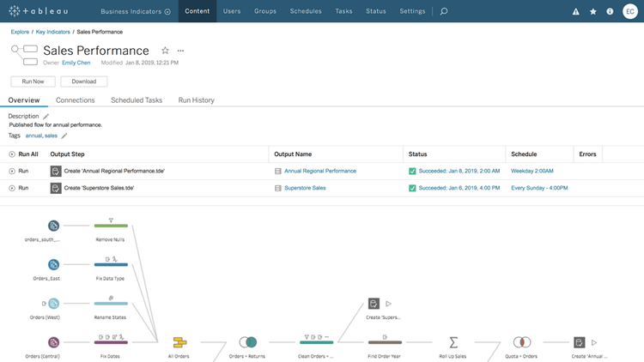Run the Superstore Sales output step

pos(12,188)
